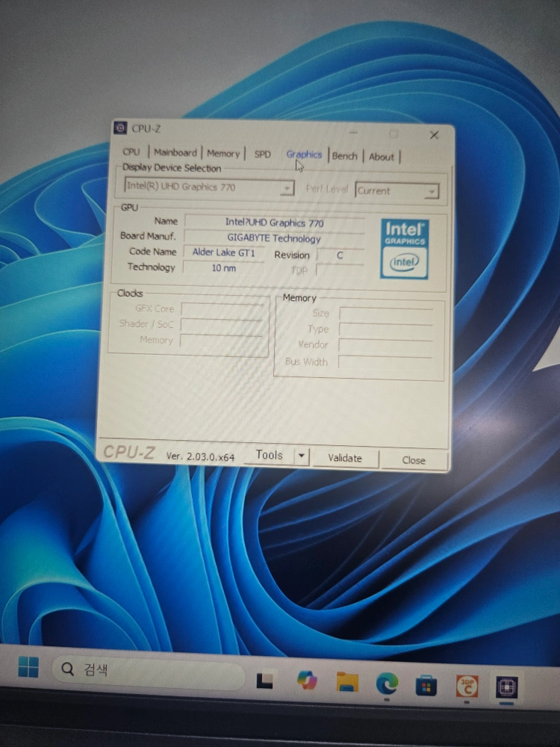Go to the Bench tab
The image size is (560, 747).
[x=345, y=156]
